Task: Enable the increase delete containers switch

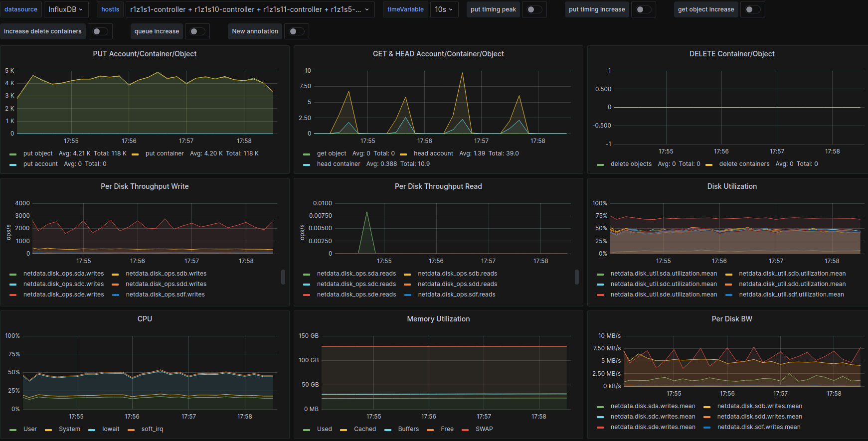Action: pos(100,31)
